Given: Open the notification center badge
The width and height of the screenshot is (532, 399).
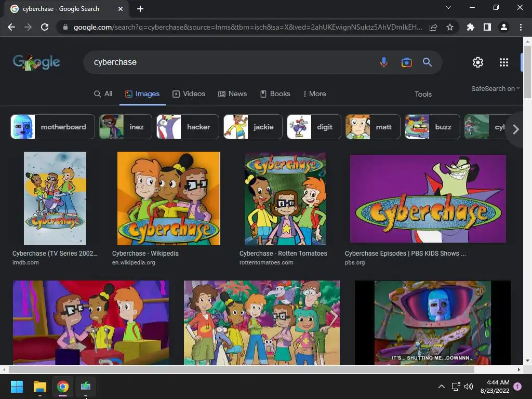Looking at the screenshot, I should (517, 387).
